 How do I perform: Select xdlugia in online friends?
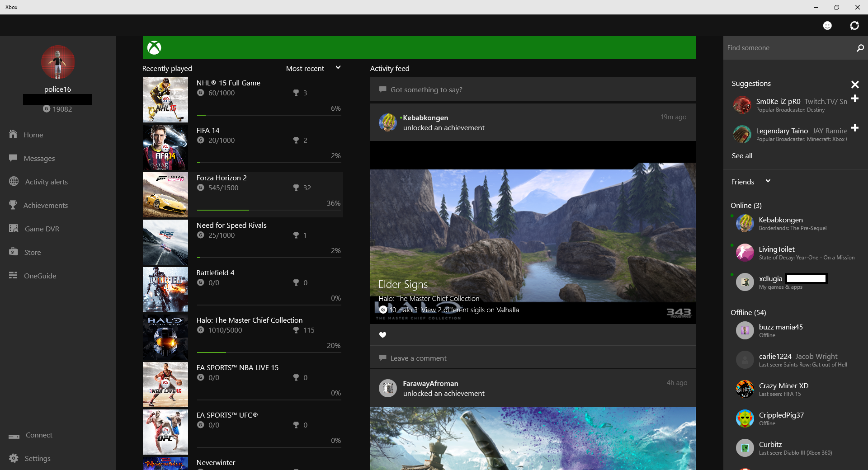pos(796,282)
